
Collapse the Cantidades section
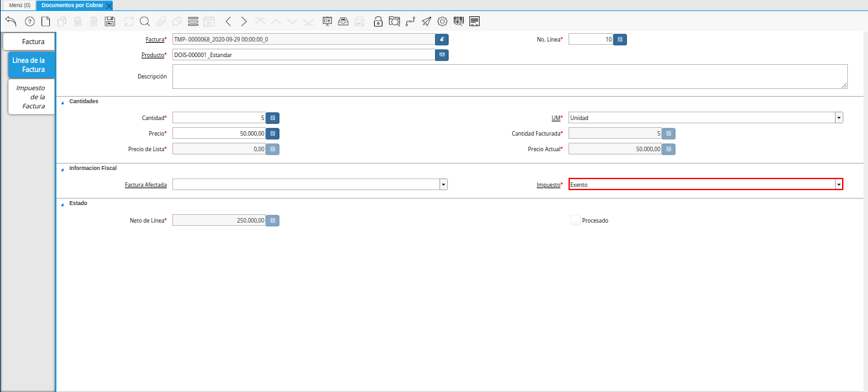click(x=62, y=102)
